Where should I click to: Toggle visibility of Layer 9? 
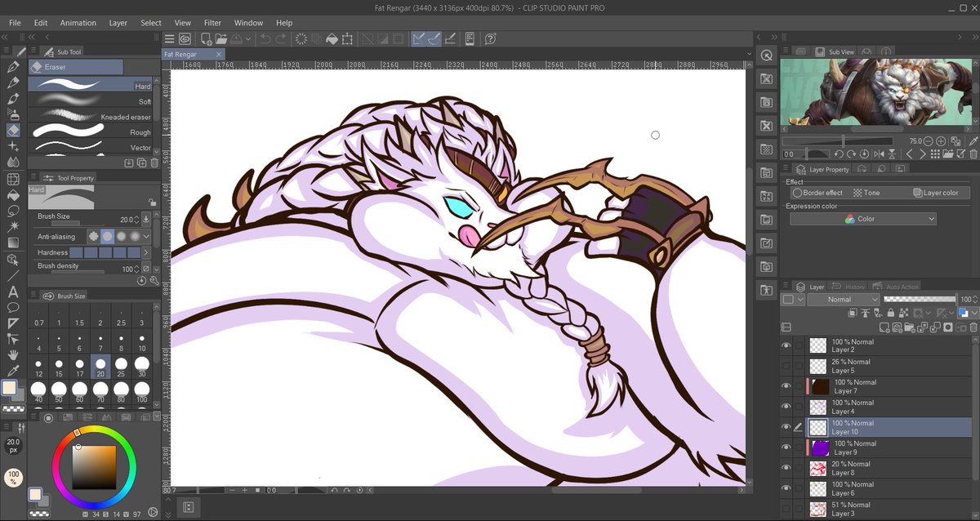pos(786,448)
